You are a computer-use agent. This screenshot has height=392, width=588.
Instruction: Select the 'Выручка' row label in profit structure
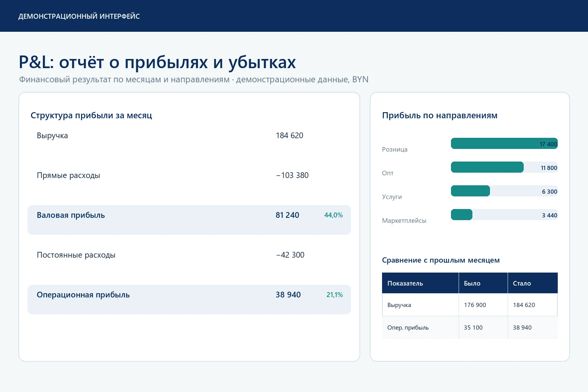click(52, 136)
